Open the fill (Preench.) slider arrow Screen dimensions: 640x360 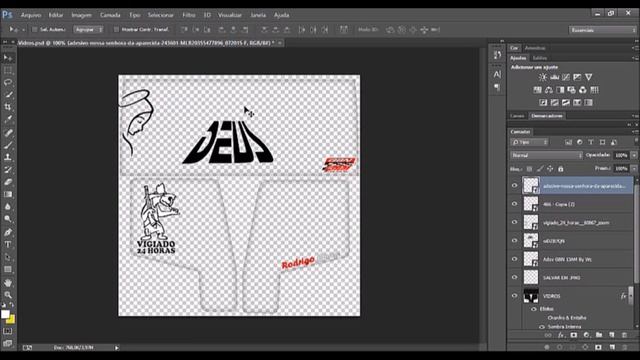(x=634, y=169)
